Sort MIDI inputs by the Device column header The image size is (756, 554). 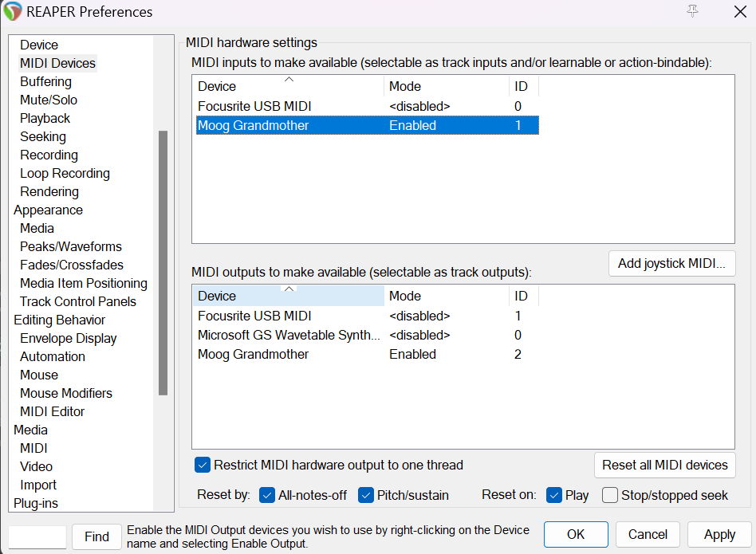(289, 86)
